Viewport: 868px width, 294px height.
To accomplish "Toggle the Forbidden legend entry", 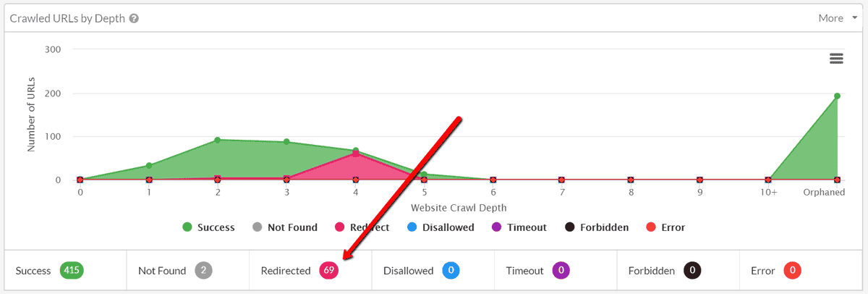I will pyautogui.click(x=596, y=227).
